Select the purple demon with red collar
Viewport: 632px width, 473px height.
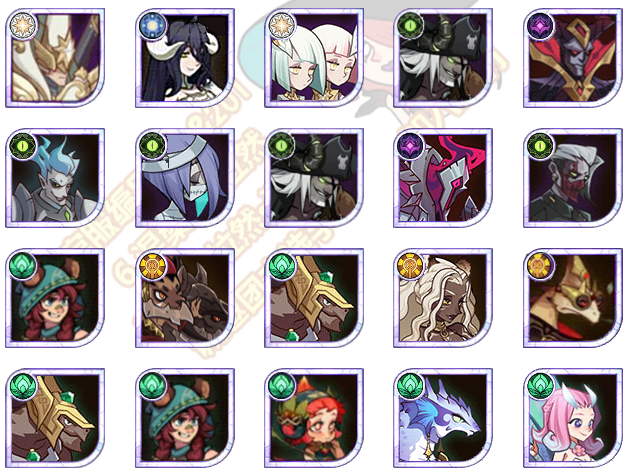pos(573,58)
